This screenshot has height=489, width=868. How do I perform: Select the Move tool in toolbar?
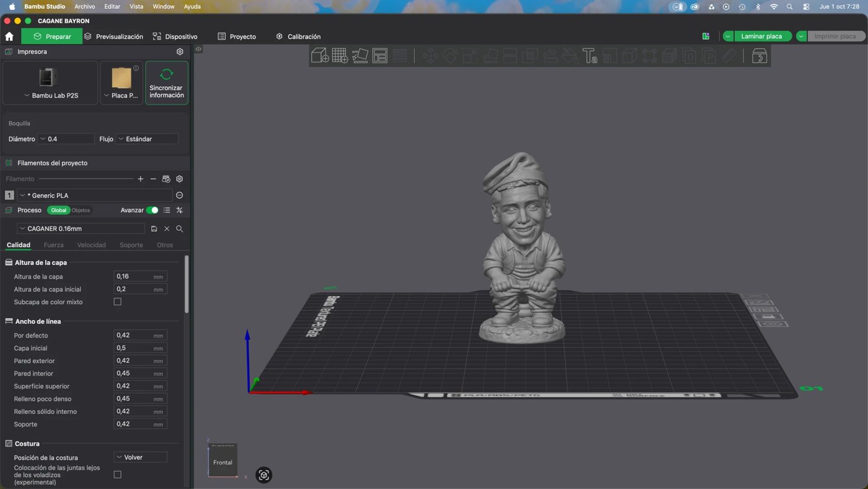pos(430,56)
